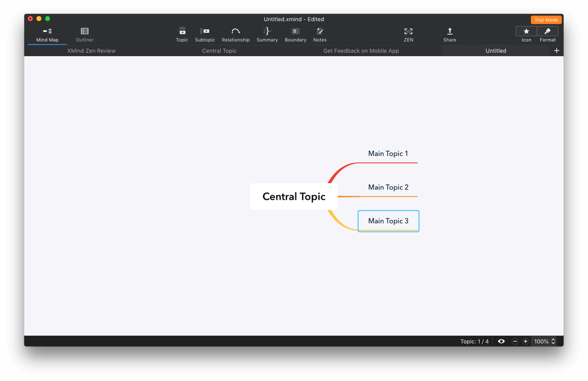This screenshot has height=381, width=588.
Task: Insert a Summary bracket
Action: (267, 34)
